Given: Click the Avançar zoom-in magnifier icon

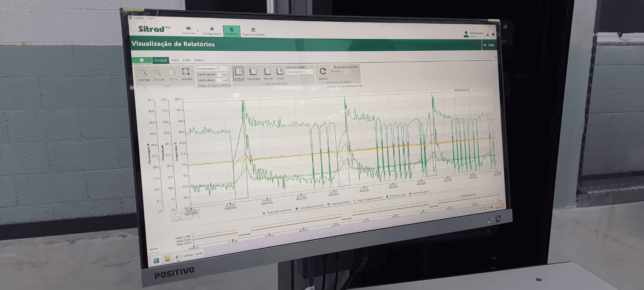Looking at the screenshot, I should (x=143, y=72).
